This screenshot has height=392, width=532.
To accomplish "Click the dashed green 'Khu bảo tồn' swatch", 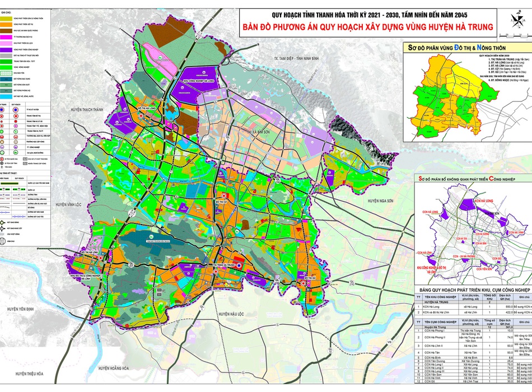I will point(6,73).
